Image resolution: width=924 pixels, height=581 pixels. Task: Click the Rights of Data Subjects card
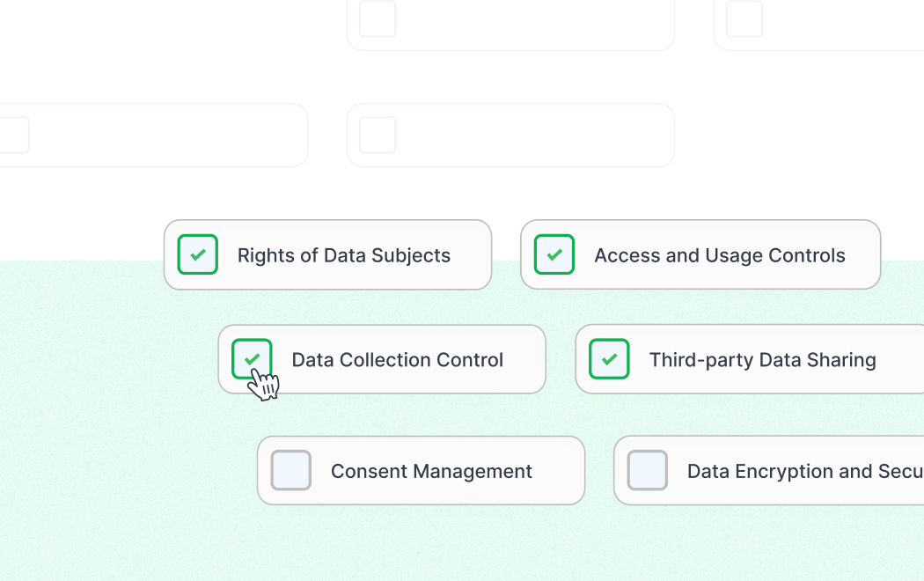pos(327,254)
